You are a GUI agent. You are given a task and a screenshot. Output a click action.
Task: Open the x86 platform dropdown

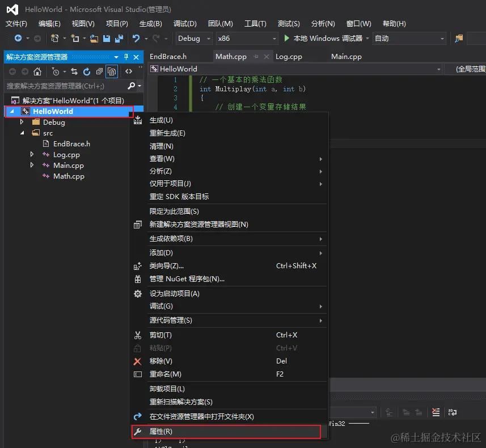point(247,39)
